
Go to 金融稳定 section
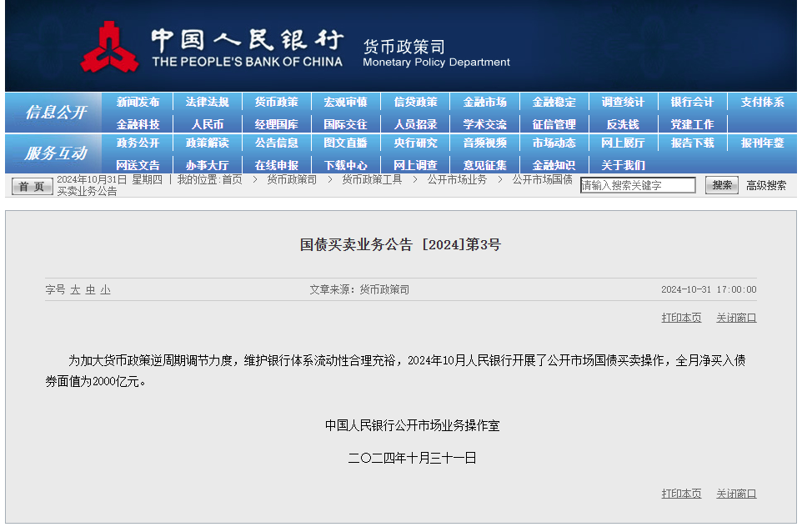coord(554,102)
